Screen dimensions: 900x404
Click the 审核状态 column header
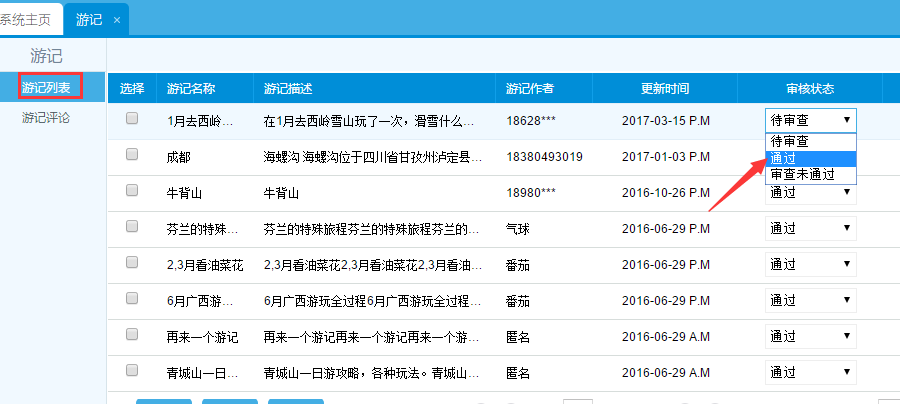(810, 88)
